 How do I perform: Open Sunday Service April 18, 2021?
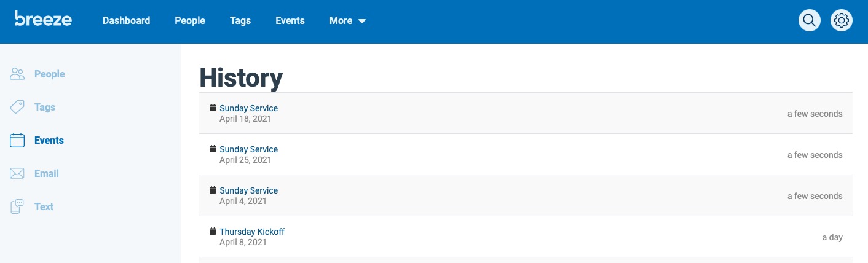(x=248, y=108)
